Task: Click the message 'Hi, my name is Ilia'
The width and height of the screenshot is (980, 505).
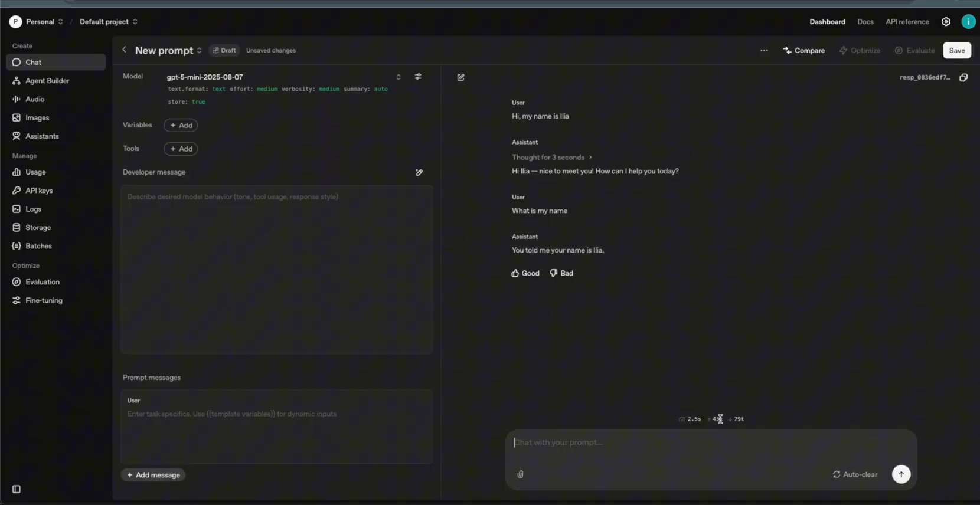Action: point(540,116)
